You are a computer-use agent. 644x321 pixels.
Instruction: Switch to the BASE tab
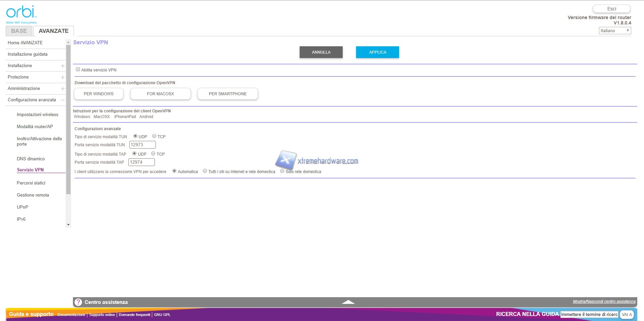(19, 31)
